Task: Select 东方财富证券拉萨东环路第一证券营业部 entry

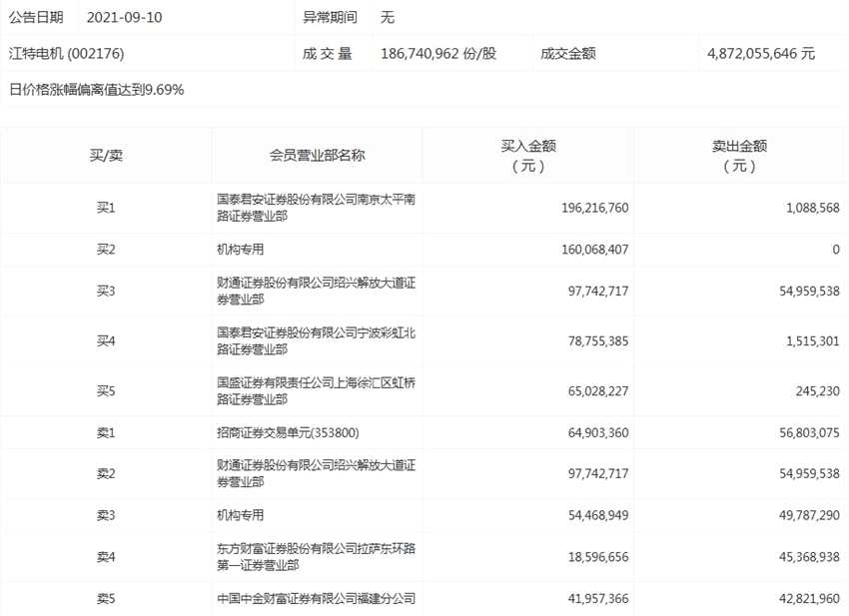Action: point(315,562)
